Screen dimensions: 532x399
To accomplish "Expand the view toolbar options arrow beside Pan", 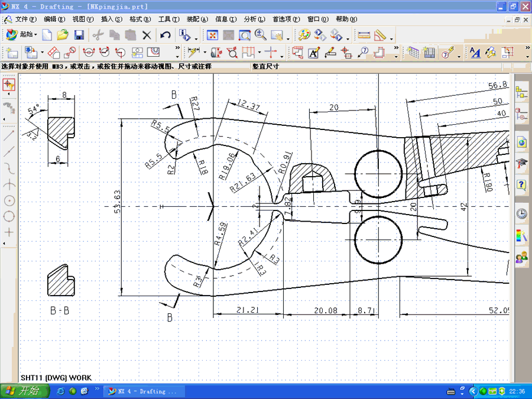I will click(288, 38).
